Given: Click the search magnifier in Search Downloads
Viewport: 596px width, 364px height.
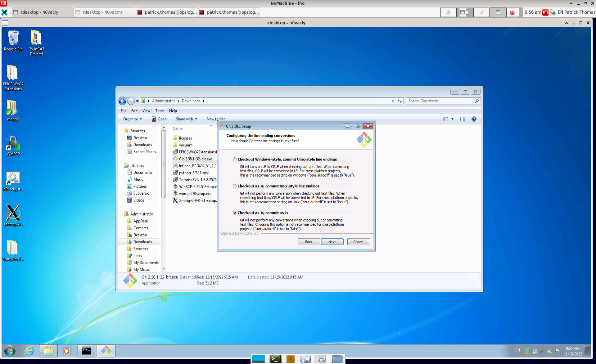Looking at the screenshot, I should [477, 101].
